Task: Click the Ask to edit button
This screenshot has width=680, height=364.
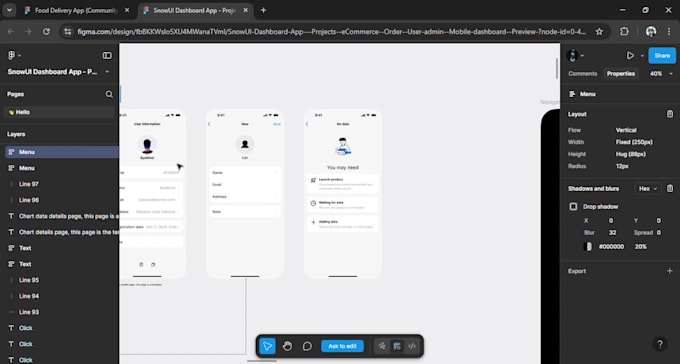Action: click(342, 346)
